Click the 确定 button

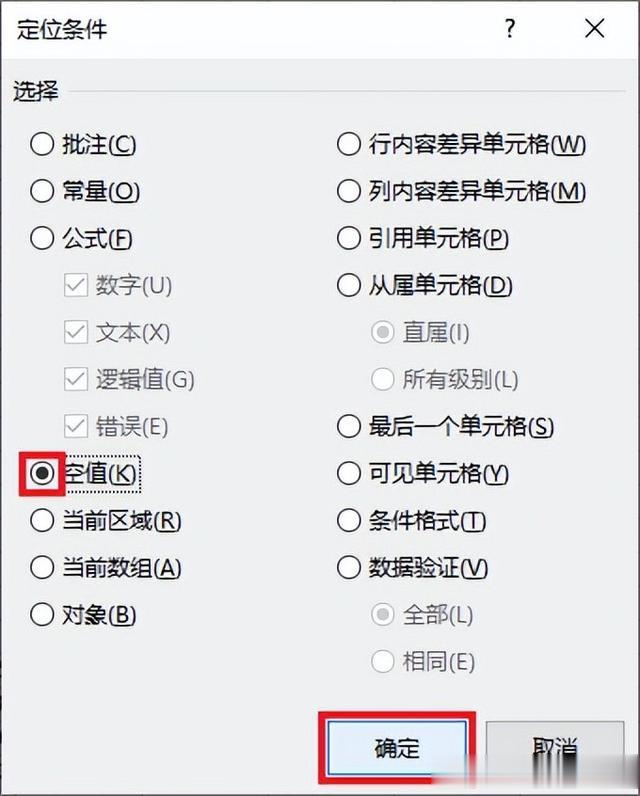[x=397, y=748]
